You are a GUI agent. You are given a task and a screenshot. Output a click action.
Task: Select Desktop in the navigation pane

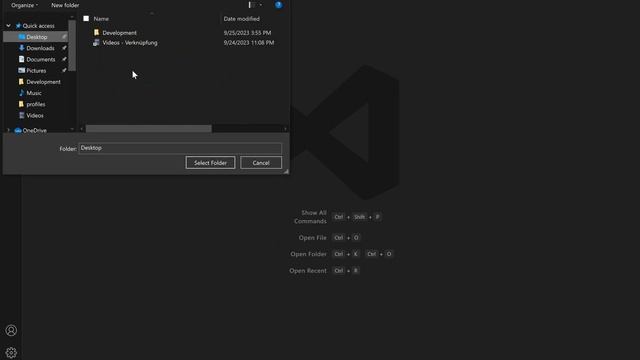(x=36, y=37)
